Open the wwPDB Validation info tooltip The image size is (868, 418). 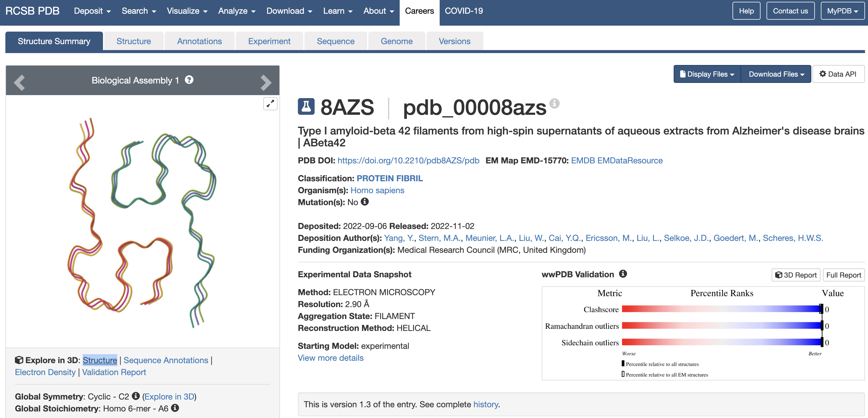(x=623, y=274)
